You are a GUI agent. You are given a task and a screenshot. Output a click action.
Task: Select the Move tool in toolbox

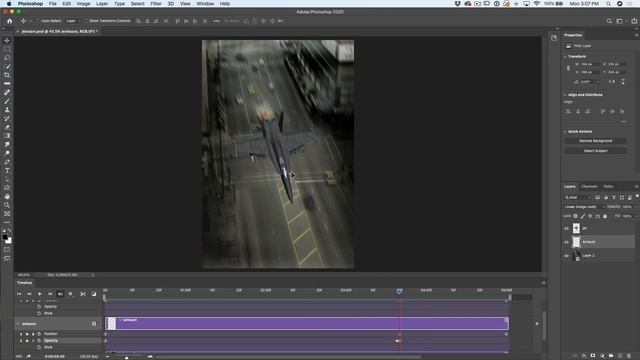coord(7,40)
